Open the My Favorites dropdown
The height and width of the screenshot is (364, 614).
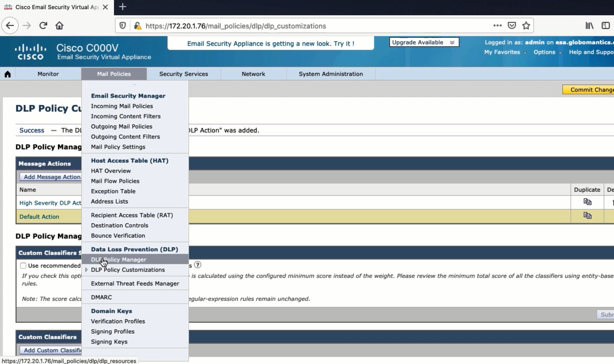505,52
